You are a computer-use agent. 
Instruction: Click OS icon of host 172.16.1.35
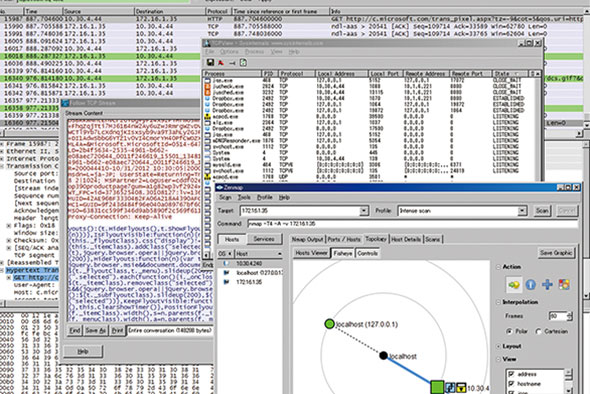[226, 282]
